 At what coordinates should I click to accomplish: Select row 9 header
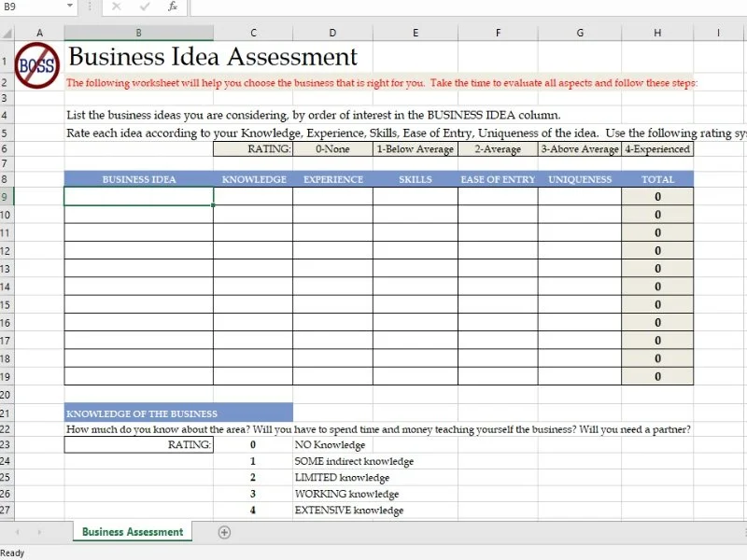pyautogui.click(x=6, y=197)
